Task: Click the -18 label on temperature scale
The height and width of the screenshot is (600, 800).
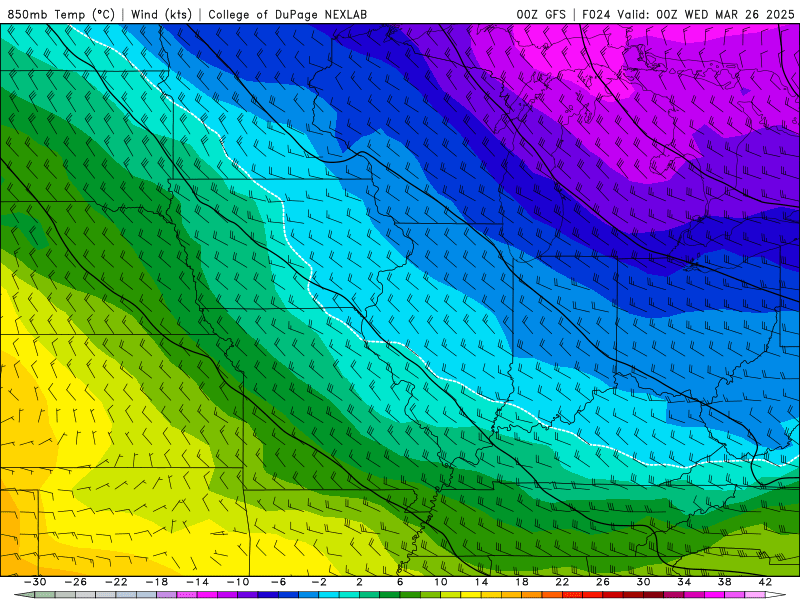Action: point(157,582)
